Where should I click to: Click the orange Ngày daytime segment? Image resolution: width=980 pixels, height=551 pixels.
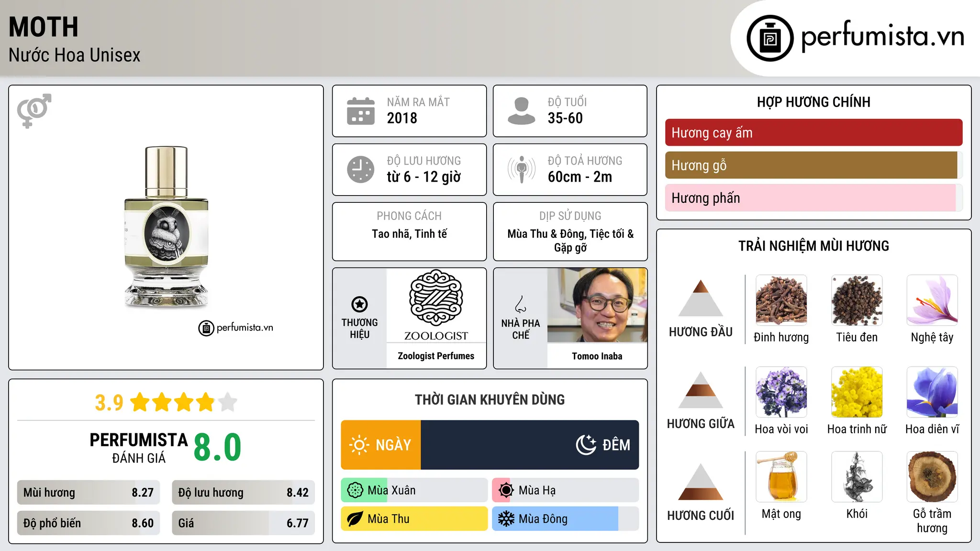pyautogui.click(x=381, y=445)
